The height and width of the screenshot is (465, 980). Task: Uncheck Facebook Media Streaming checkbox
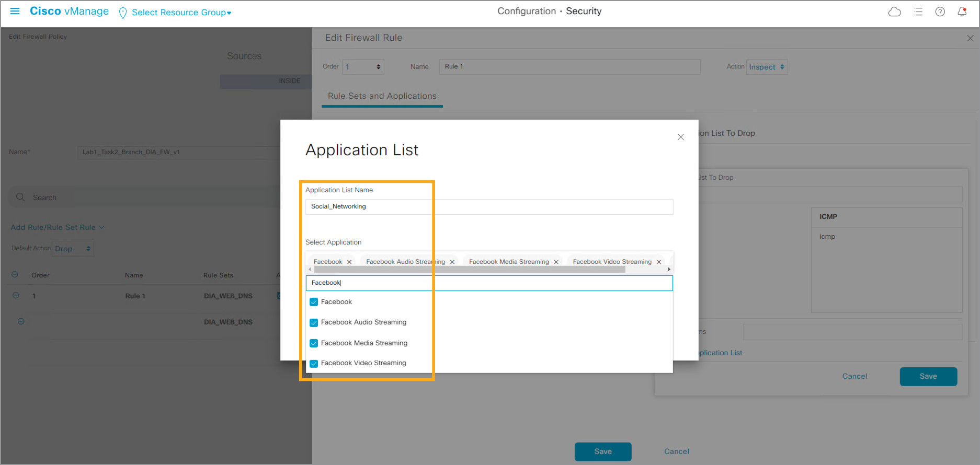(314, 343)
